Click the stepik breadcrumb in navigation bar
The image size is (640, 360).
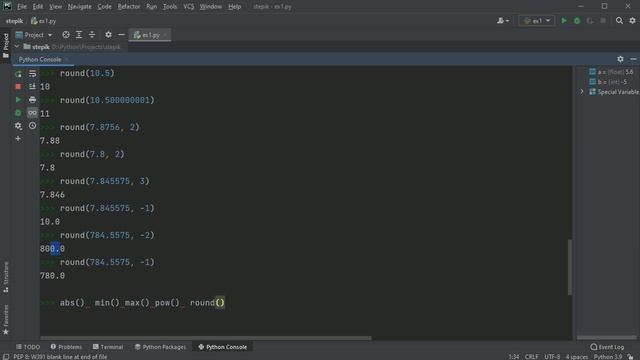click(14, 21)
